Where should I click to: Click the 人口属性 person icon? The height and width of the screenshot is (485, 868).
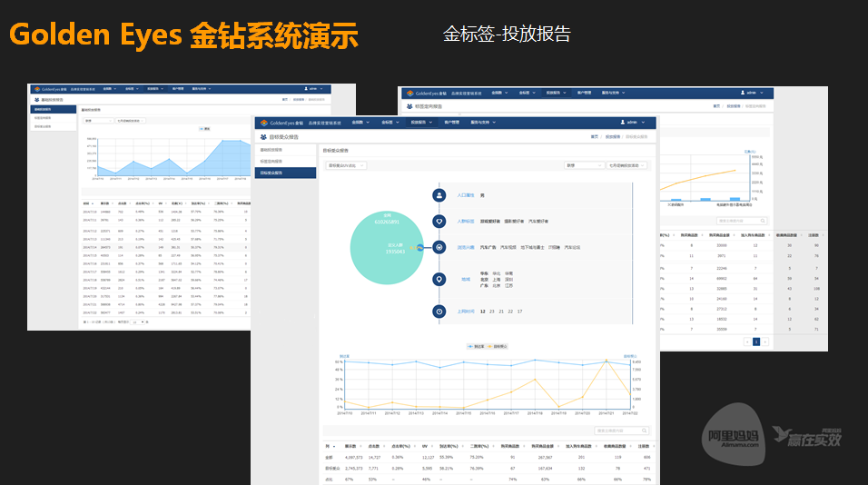coord(439,195)
